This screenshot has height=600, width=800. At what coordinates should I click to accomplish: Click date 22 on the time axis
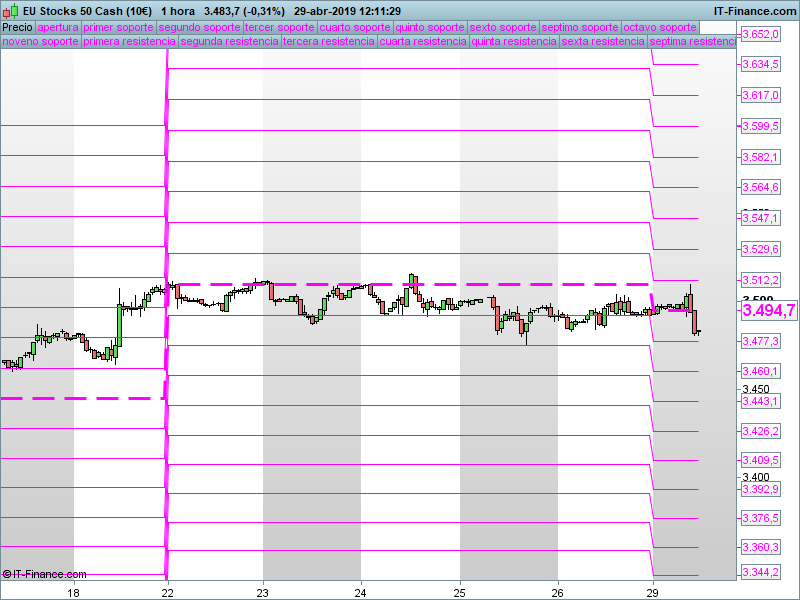tap(168, 591)
